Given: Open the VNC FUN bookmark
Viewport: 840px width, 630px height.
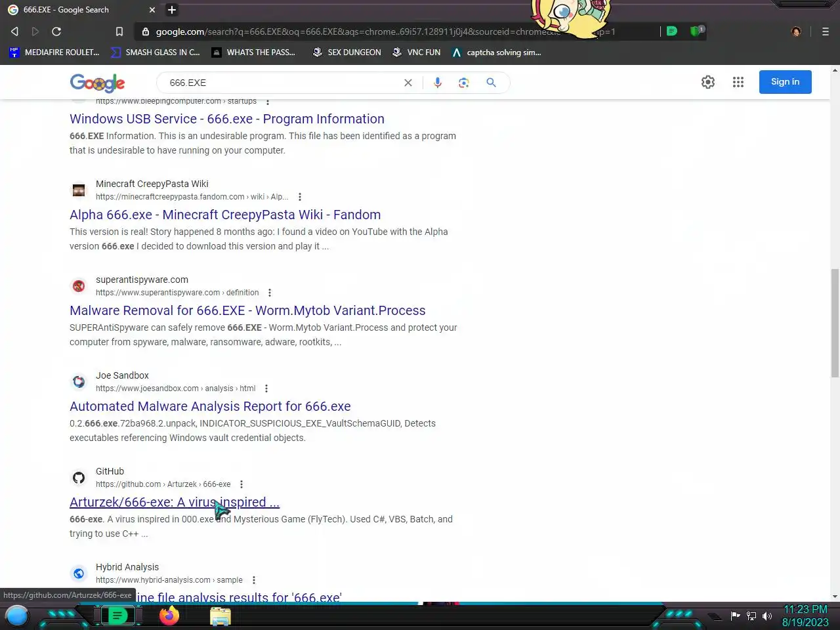Looking at the screenshot, I should [x=416, y=52].
